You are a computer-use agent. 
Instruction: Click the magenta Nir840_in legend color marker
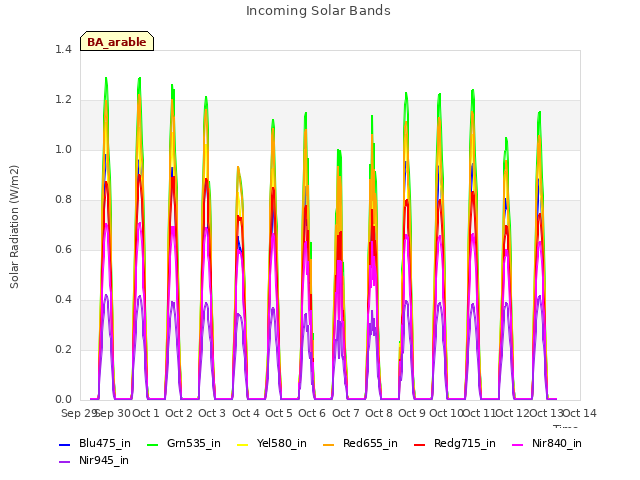point(518,444)
